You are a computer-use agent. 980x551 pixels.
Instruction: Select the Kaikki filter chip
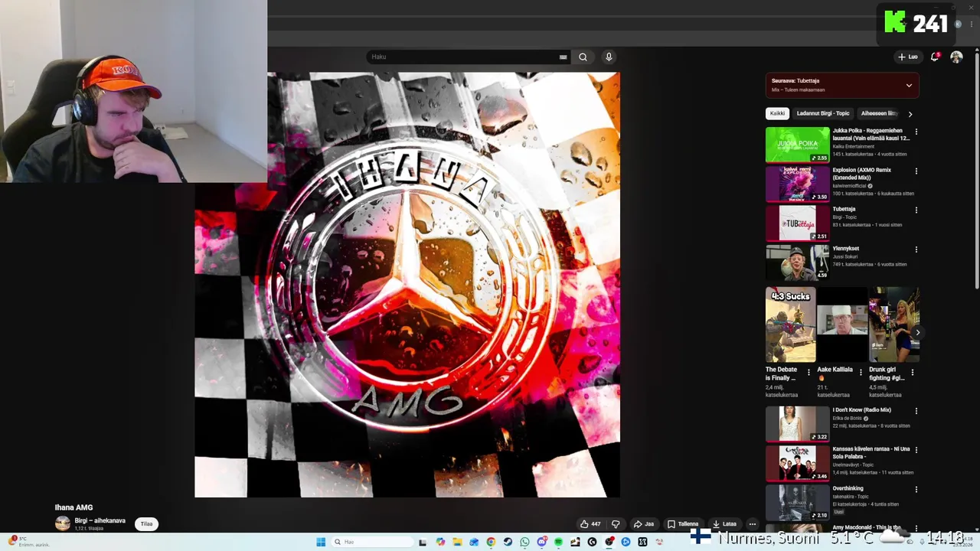click(x=777, y=113)
